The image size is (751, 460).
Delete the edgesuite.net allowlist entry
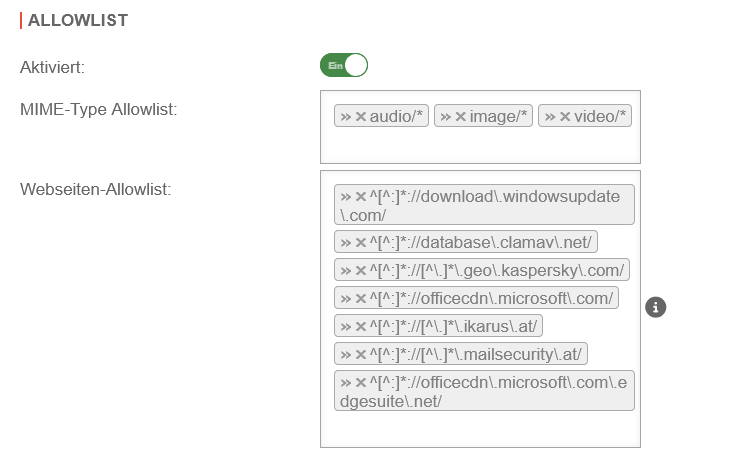(x=361, y=382)
